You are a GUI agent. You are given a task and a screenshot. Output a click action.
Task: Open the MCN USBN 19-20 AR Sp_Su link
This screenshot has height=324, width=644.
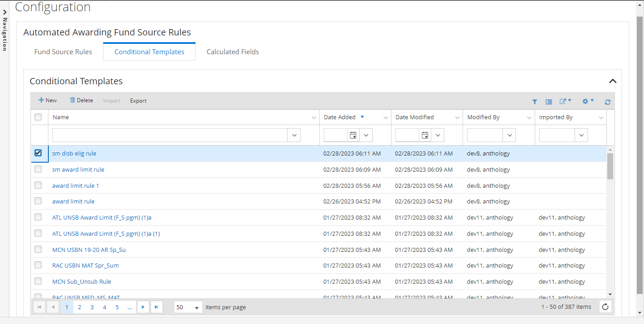point(89,250)
